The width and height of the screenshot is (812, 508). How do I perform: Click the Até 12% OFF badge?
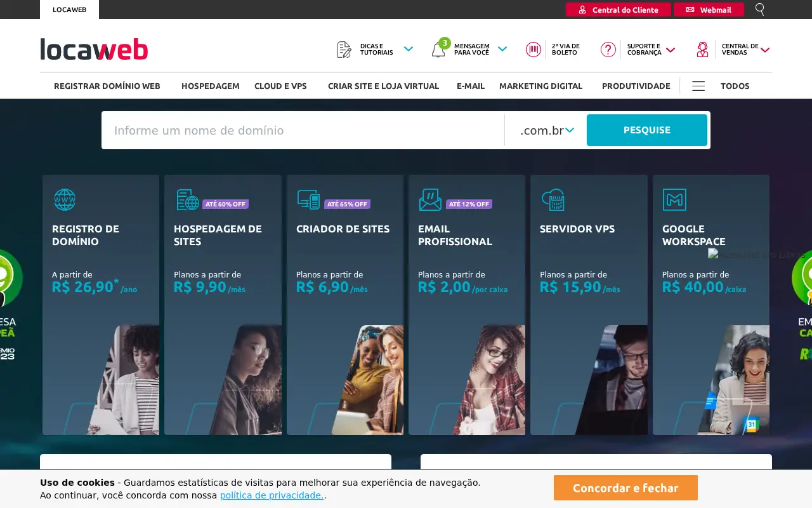coord(469,204)
